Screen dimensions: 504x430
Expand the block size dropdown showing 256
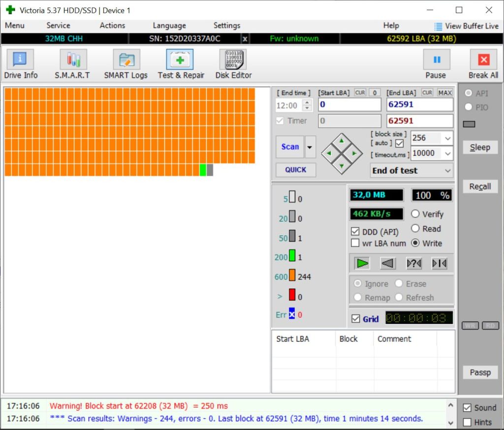(448, 138)
